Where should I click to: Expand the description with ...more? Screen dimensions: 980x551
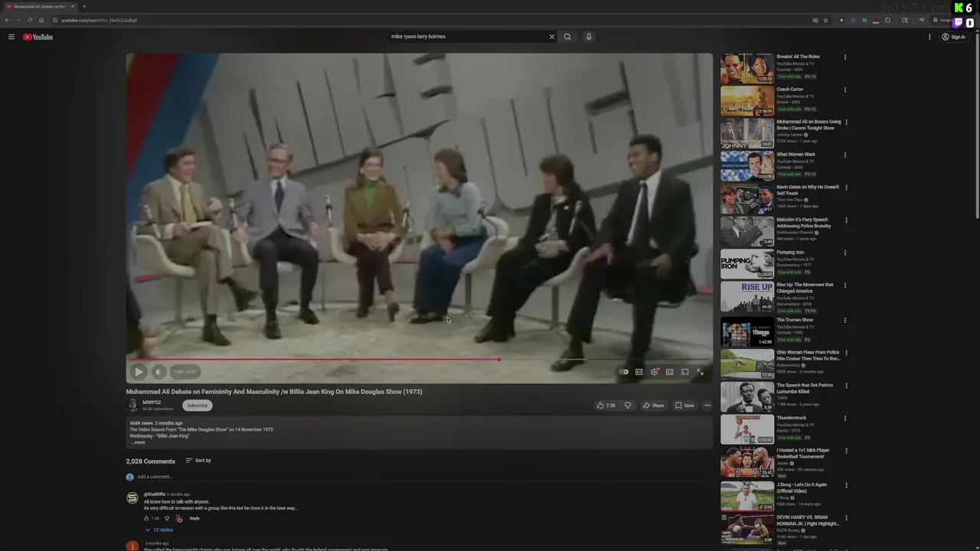click(x=138, y=442)
